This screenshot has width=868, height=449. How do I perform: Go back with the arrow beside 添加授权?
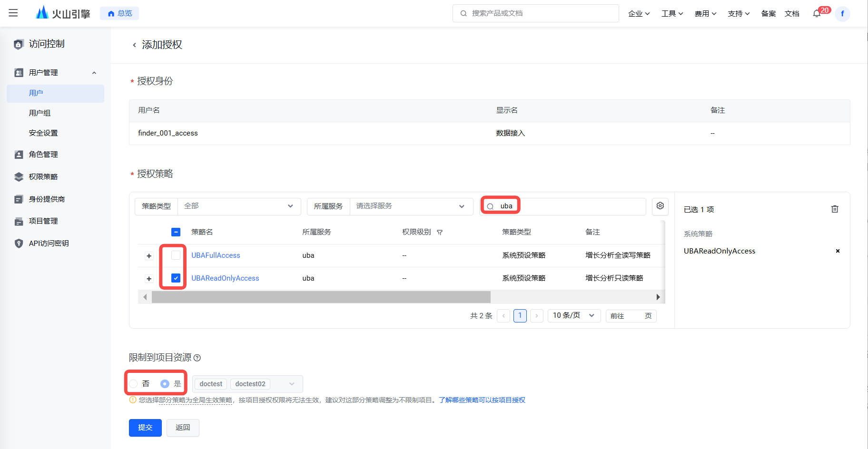(x=134, y=45)
